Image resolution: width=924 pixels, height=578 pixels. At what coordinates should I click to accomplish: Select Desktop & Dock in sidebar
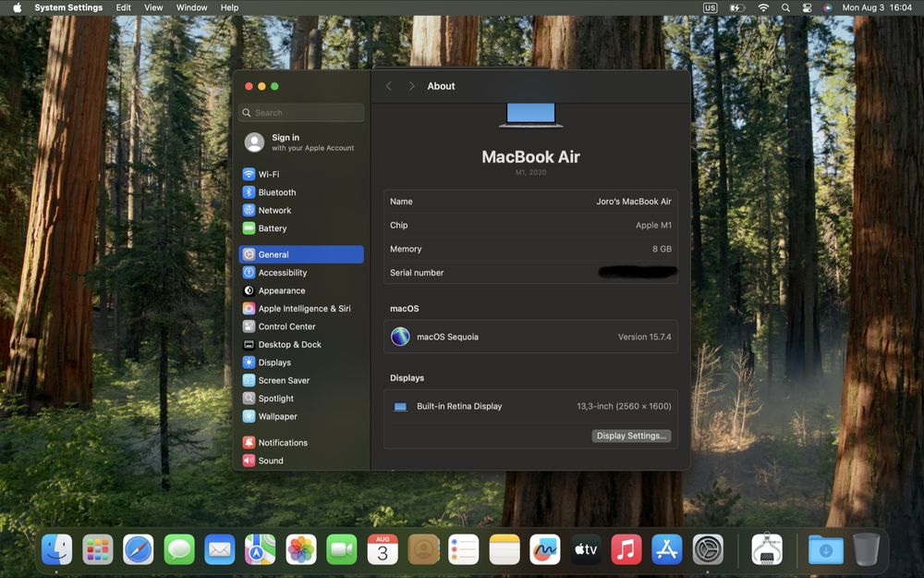point(301,344)
